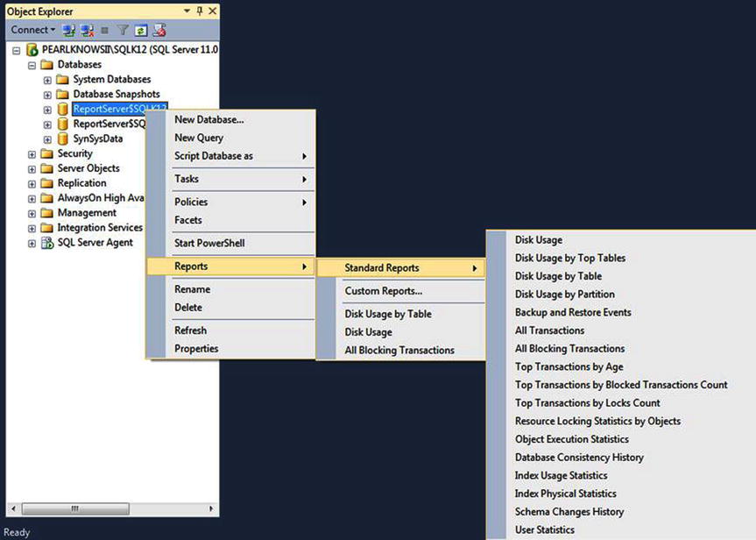
Task: Click the highlighted ReportServer$SQLK12 database cylinder icon
Action: pos(63,109)
